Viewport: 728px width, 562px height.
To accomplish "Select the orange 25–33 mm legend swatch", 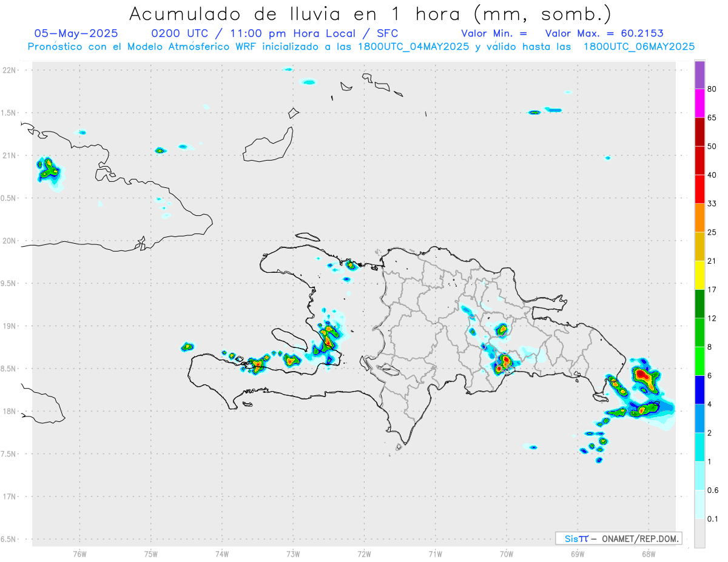I will pyautogui.click(x=699, y=218).
